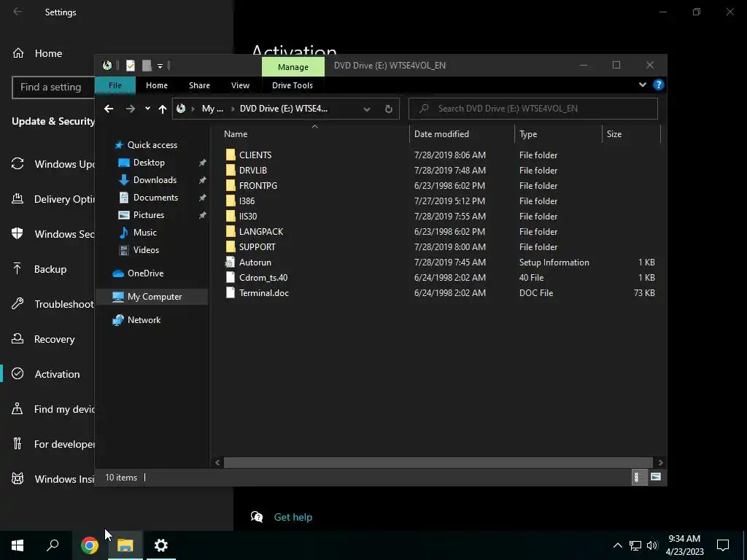Viewport: 747px width, 560px height.
Task: Open Chrome from the taskbar
Action: (90, 545)
